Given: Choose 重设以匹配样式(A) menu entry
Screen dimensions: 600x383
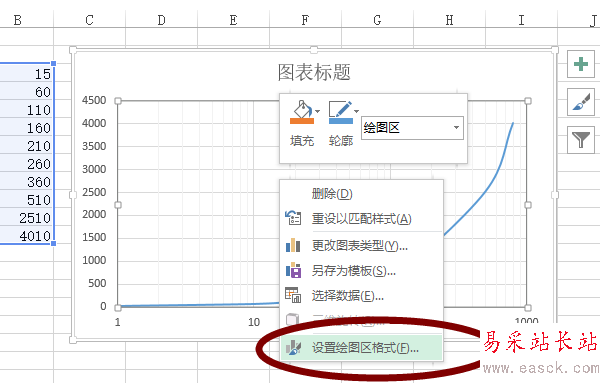Looking at the screenshot, I should coord(362,219).
